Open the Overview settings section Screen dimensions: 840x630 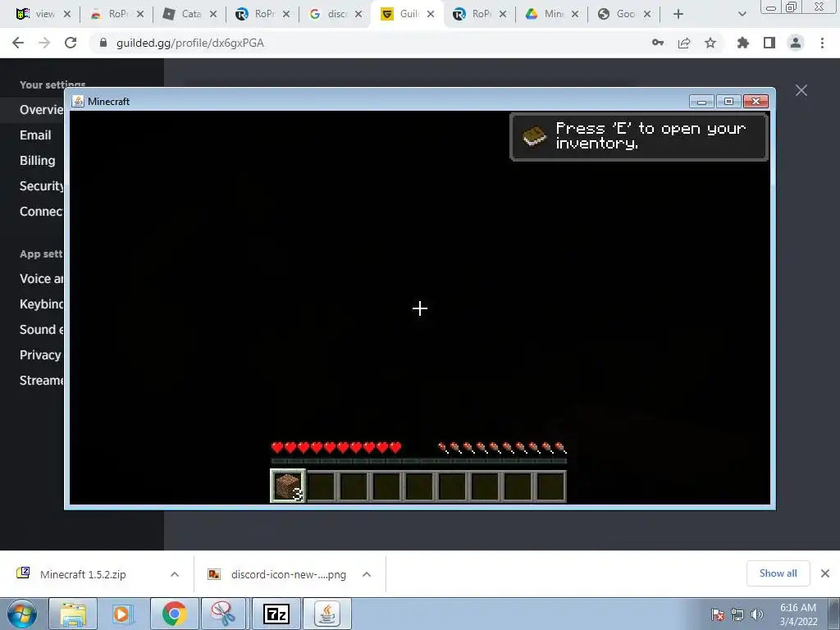42,110
